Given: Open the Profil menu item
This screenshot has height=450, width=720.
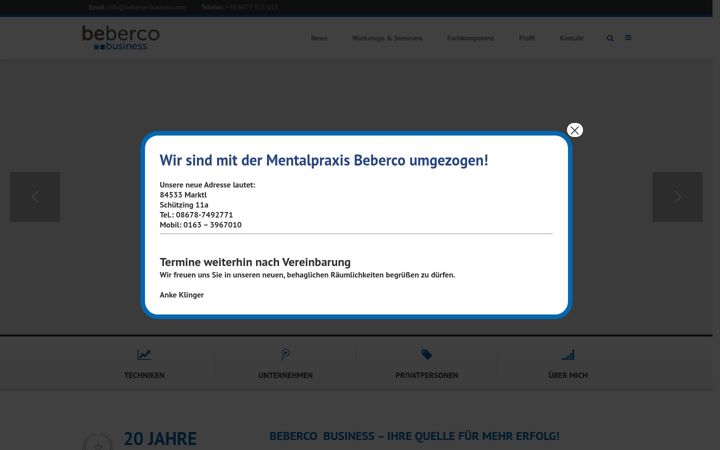Looking at the screenshot, I should coord(527,38).
